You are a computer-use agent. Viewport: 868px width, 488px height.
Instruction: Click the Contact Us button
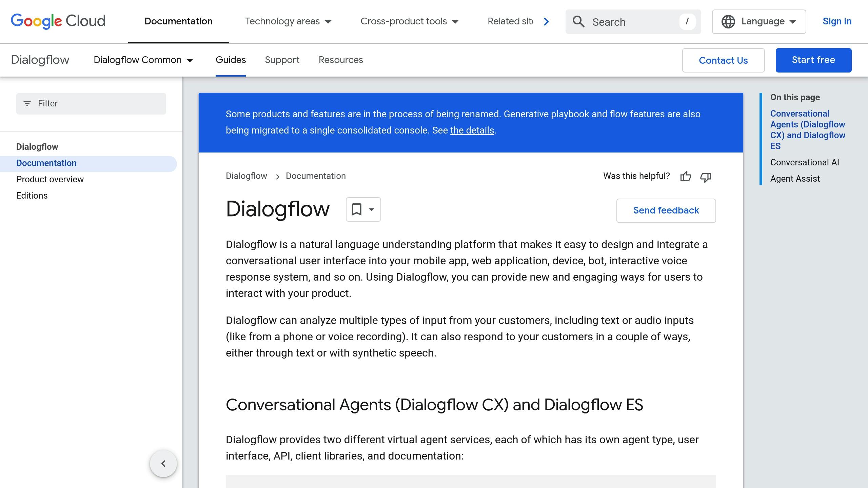tap(723, 60)
